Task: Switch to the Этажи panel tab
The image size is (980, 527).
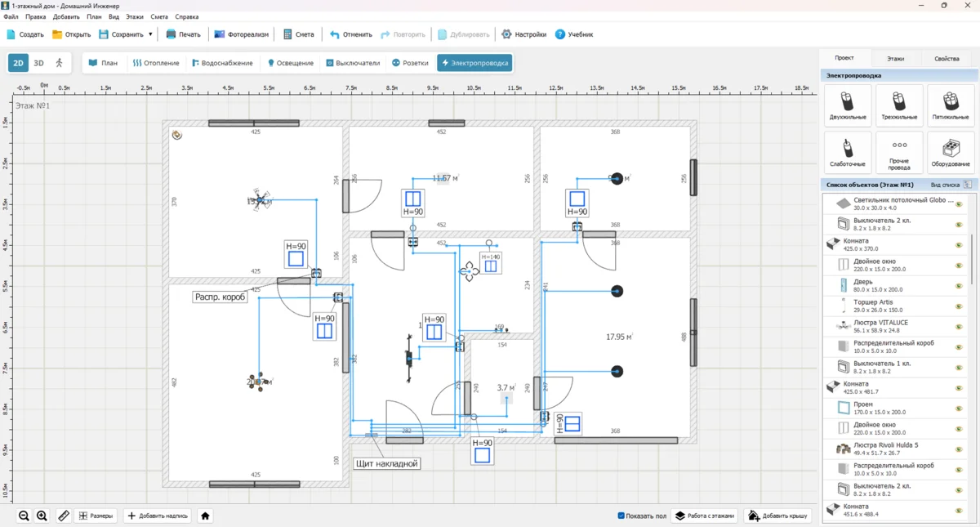Action: point(896,59)
